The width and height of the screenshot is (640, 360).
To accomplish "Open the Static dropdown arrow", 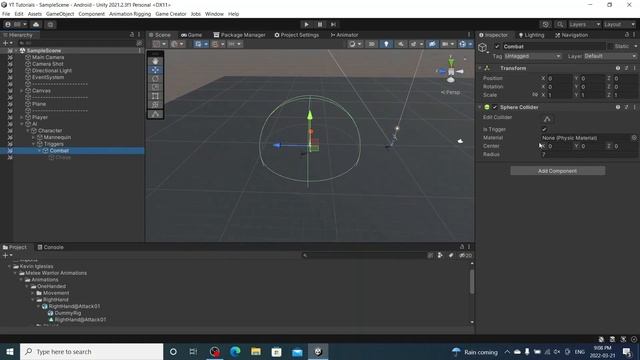I will [x=635, y=47].
